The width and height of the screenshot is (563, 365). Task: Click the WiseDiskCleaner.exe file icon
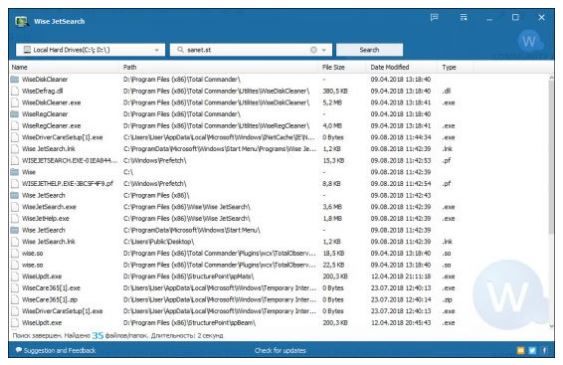[15, 103]
